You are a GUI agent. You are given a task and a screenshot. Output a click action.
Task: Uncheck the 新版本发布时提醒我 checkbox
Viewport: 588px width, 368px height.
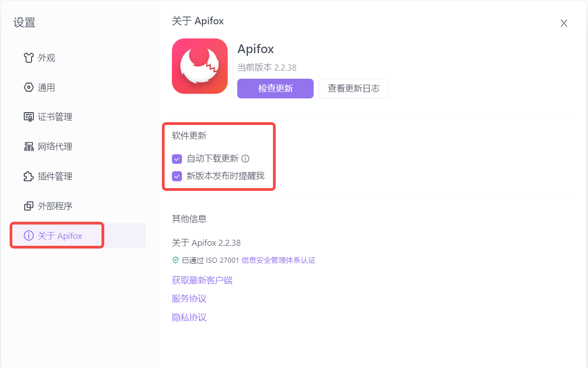tap(177, 176)
